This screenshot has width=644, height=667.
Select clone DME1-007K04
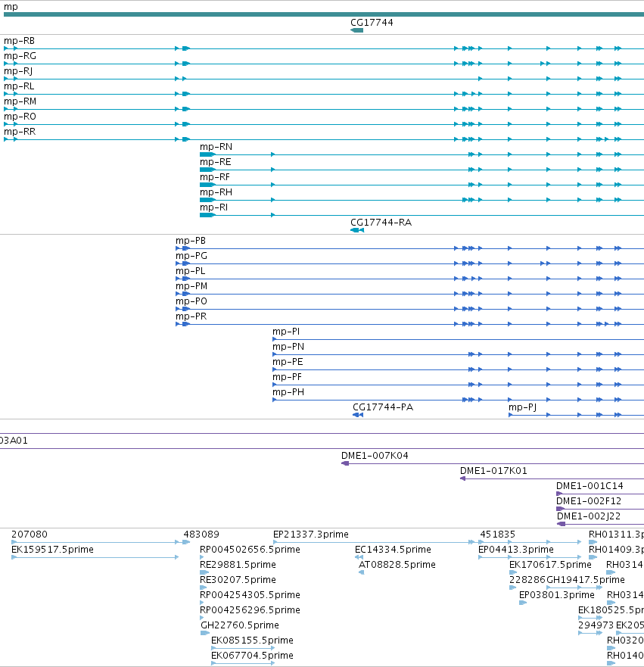point(375,456)
